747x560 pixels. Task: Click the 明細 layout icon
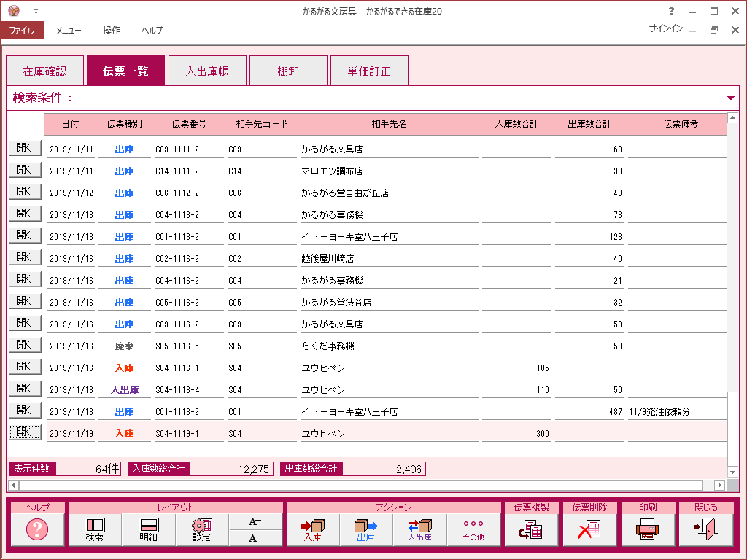coord(148,529)
